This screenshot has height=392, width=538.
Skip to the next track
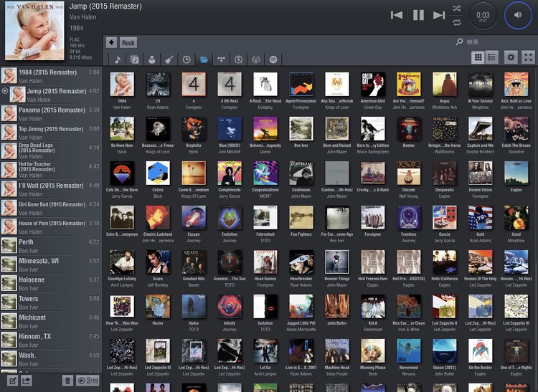point(439,15)
